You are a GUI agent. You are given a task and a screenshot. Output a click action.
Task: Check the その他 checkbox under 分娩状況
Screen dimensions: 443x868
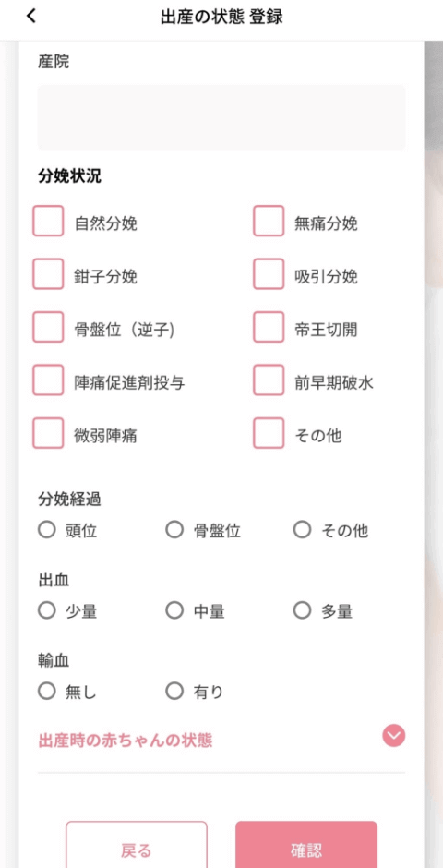(269, 433)
